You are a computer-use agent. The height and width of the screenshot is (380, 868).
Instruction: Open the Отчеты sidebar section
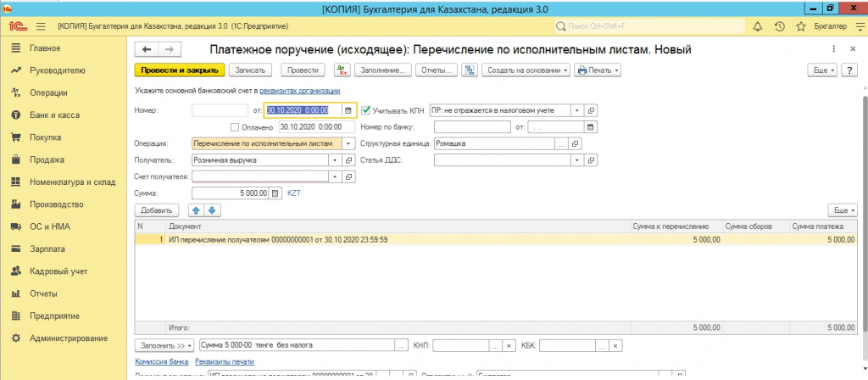click(43, 293)
